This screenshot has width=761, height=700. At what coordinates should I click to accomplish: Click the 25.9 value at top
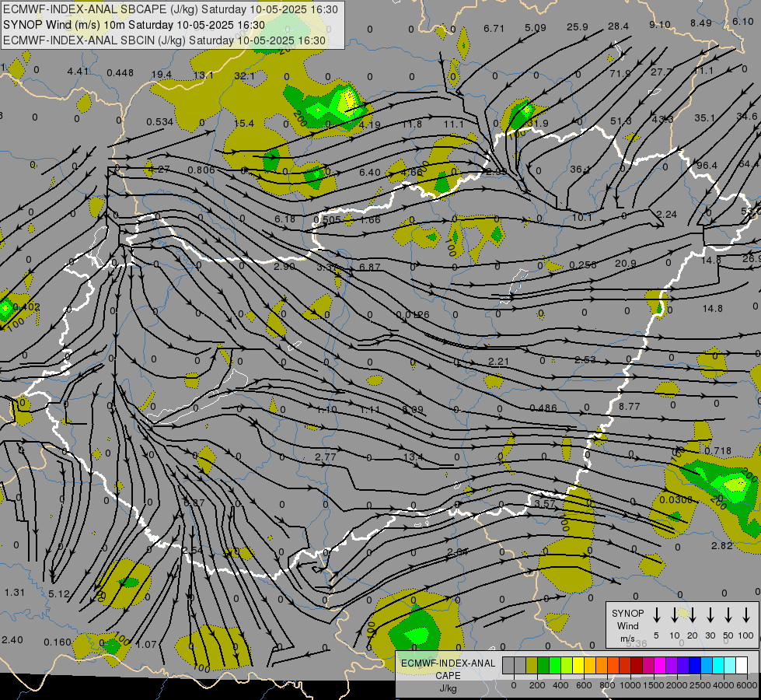tap(577, 26)
